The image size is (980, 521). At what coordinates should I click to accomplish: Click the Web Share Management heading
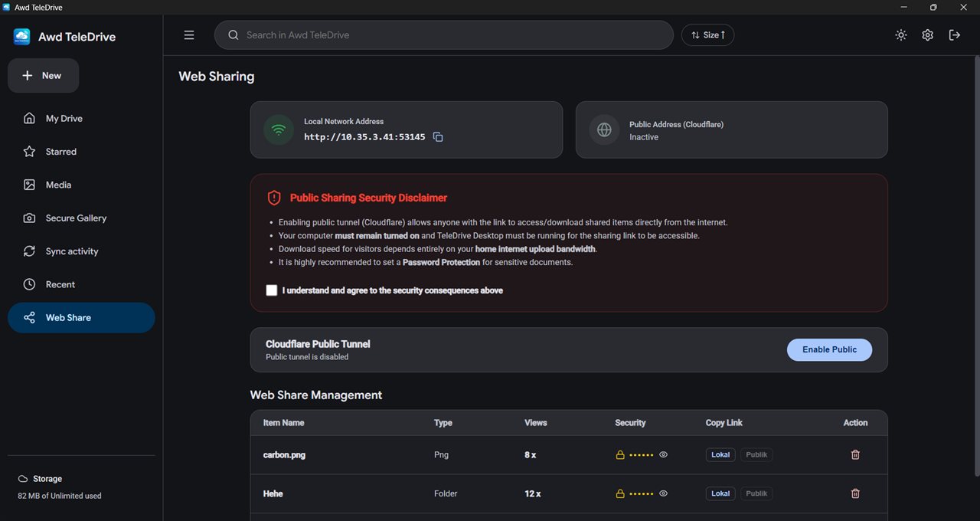coord(316,395)
